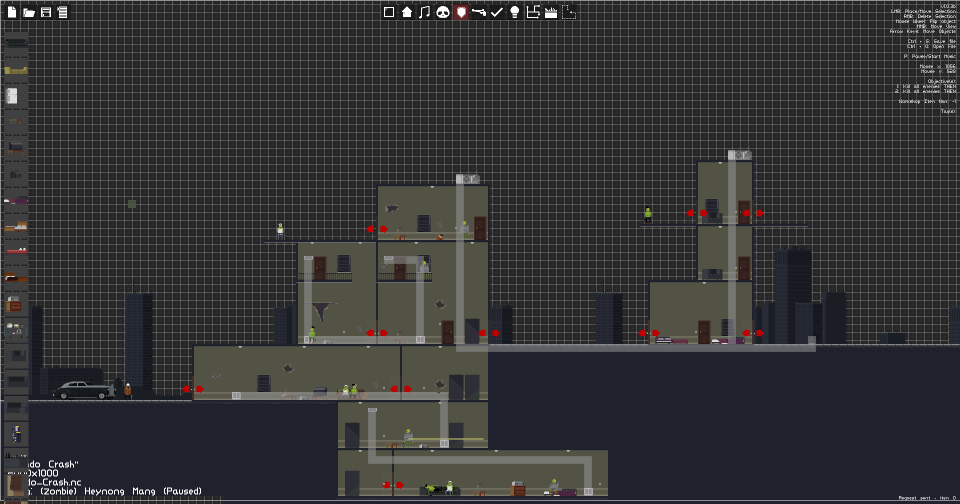Select the lightbulb lighting tool
The image size is (960, 504).
515,12
